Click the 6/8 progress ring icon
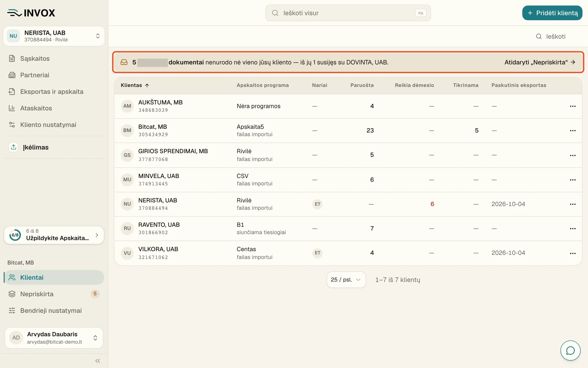This screenshot has height=368, width=588. [15, 235]
